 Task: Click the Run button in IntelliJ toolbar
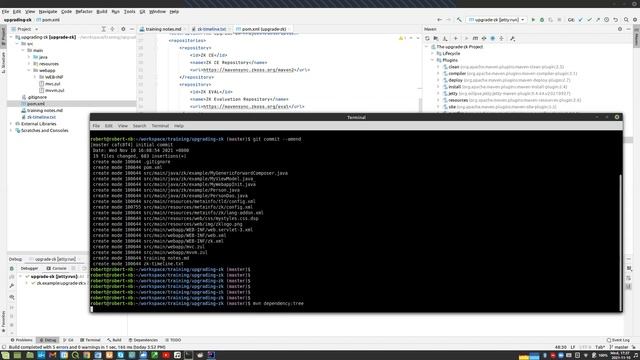tap(533, 20)
